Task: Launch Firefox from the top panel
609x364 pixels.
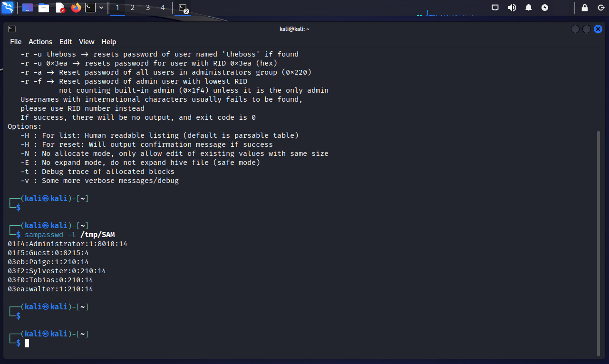Action: (76, 8)
